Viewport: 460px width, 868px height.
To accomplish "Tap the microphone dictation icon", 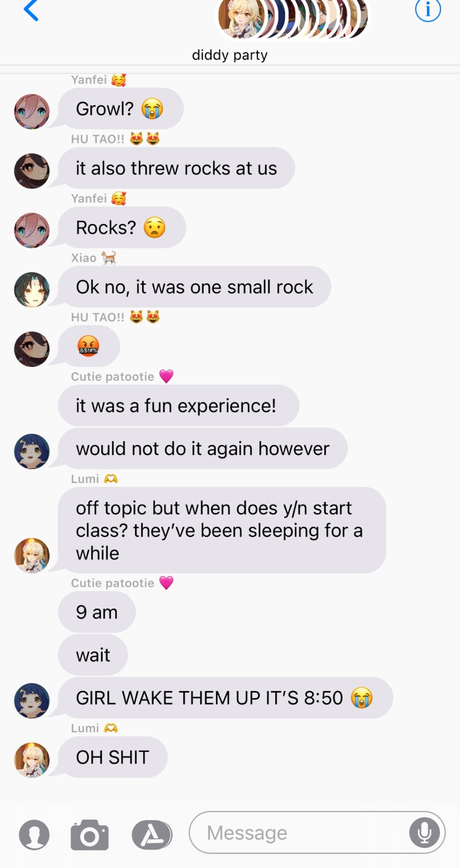I will (424, 832).
